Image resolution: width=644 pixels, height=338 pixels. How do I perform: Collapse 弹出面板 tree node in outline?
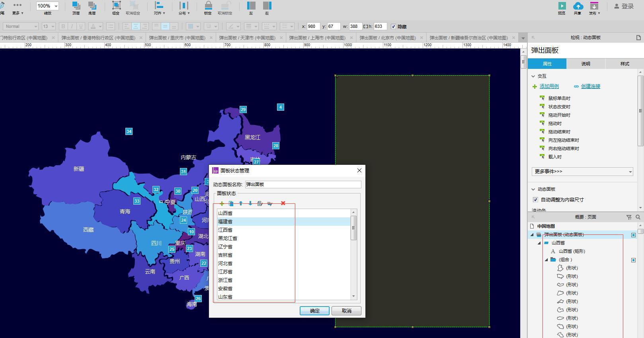(x=532, y=235)
